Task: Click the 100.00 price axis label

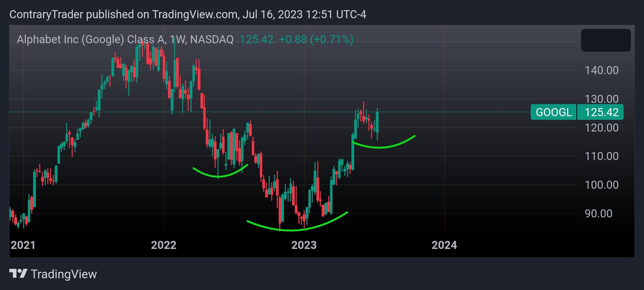Action: coord(602,185)
